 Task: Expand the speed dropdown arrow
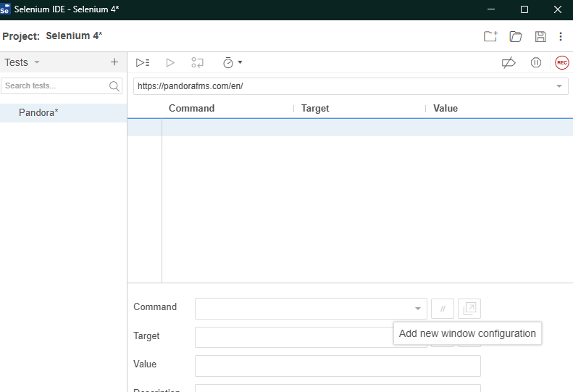(x=240, y=62)
